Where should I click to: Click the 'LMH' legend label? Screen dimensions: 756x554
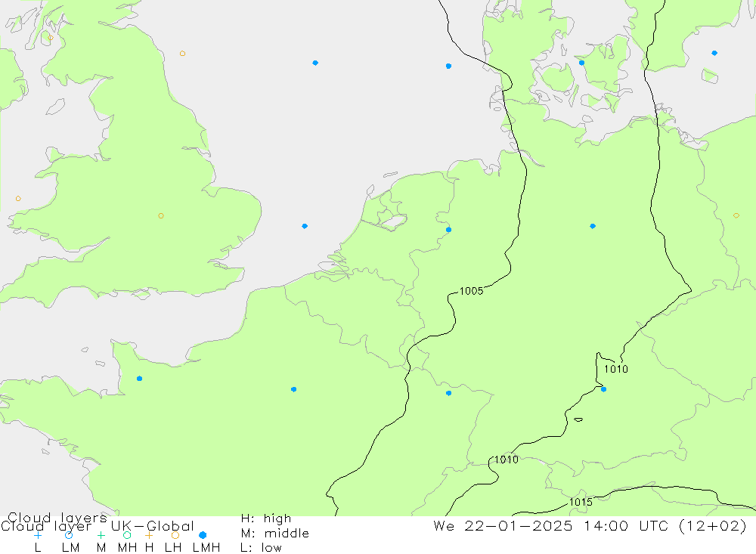pos(206,548)
